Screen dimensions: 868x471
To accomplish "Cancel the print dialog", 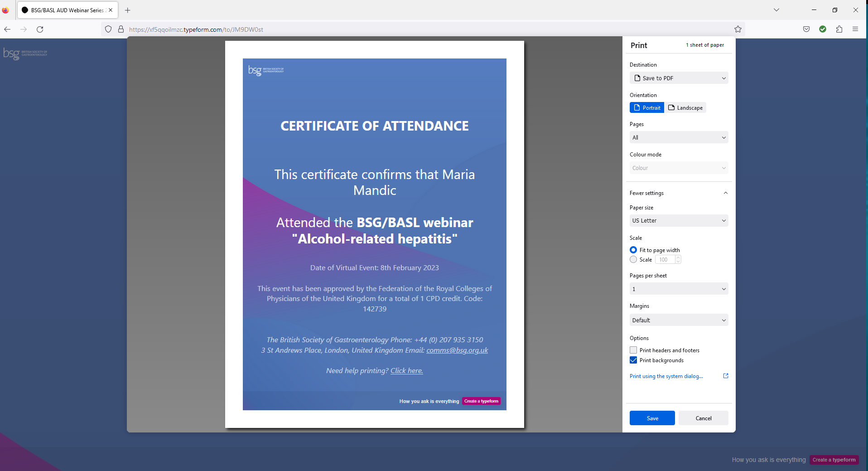I will point(704,418).
